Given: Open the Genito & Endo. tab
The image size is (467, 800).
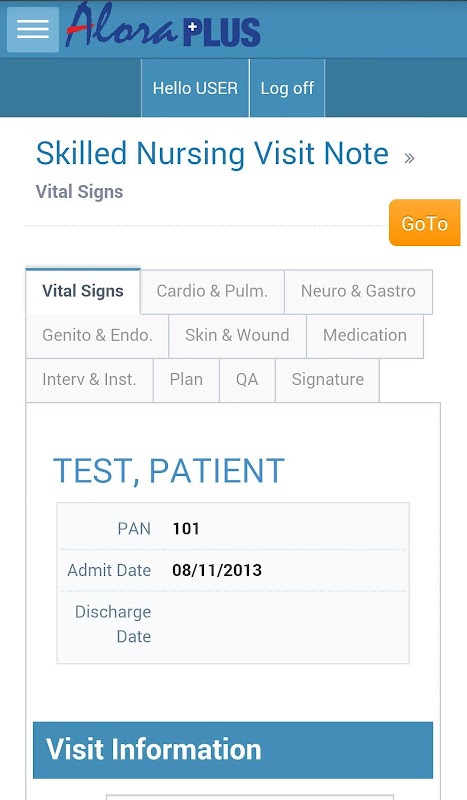Looking at the screenshot, I should 97,335.
